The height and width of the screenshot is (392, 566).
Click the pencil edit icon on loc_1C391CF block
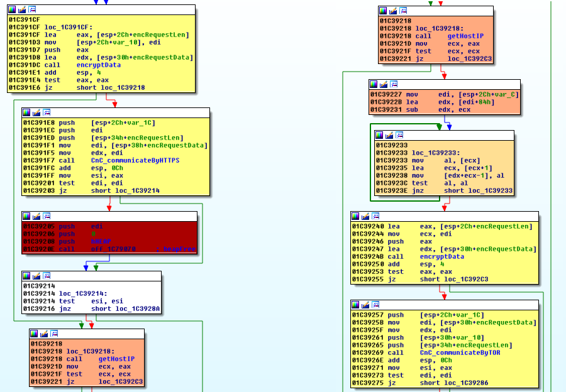[22, 10]
